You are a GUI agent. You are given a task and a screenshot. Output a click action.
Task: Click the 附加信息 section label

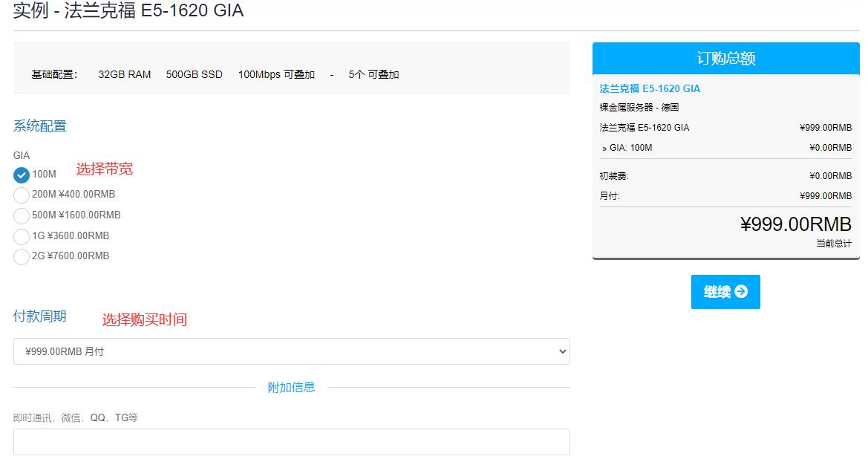click(x=291, y=387)
